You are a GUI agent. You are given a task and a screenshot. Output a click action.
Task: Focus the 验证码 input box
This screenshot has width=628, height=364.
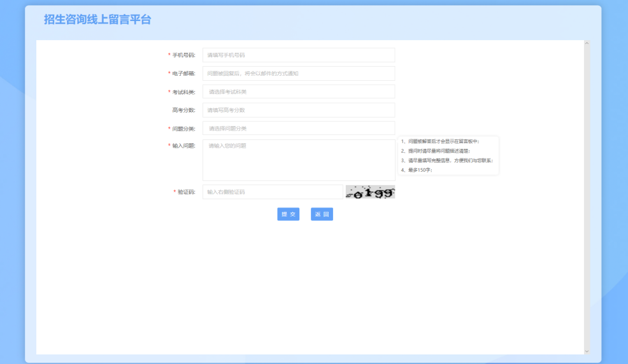pos(273,192)
